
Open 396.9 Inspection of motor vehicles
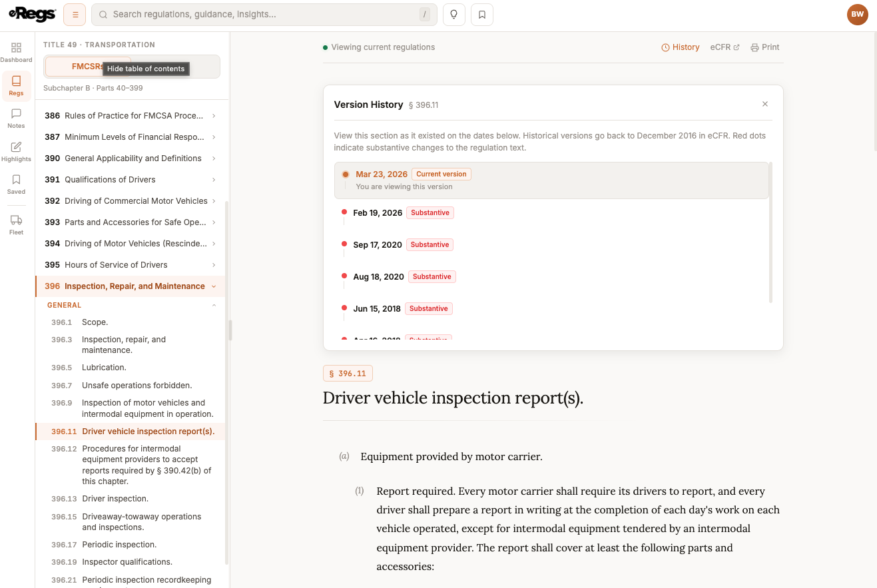pyautogui.click(x=131, y=408)
